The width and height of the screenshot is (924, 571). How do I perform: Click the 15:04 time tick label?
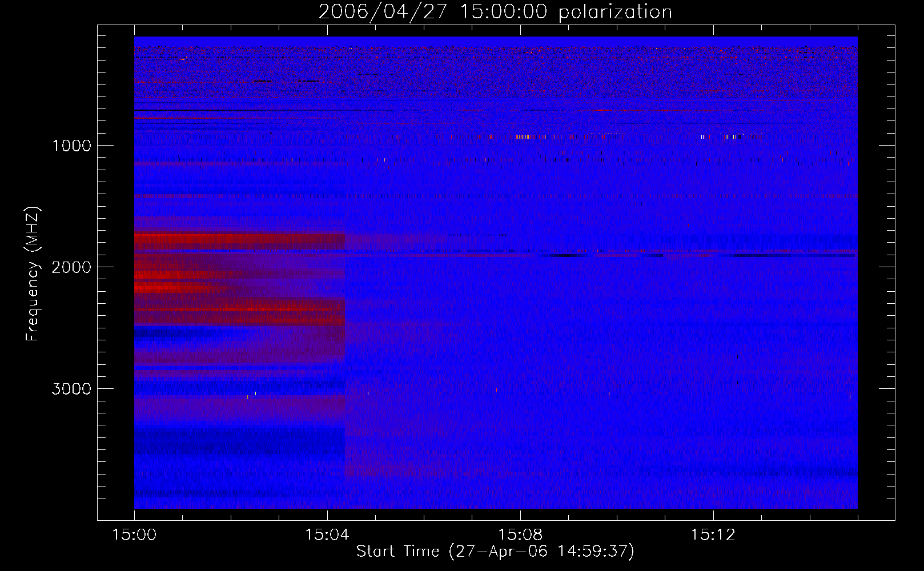click(x=327, y=534)
